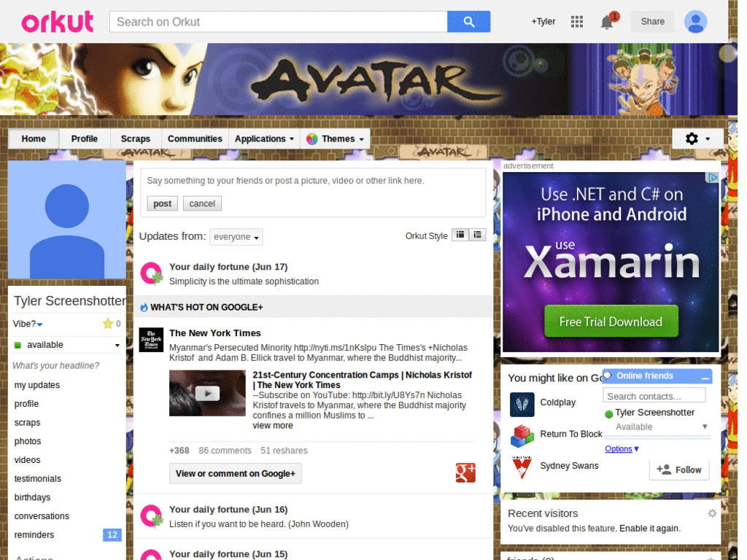Minimize the Online friends chat panel
The width and height of the screenshot is (747, 560).
pyautogui.click(x=705, y=377)
